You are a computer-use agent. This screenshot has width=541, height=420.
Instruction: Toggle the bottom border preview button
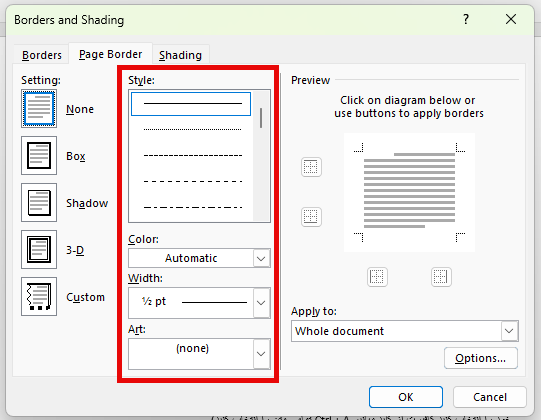pos(311,217)
